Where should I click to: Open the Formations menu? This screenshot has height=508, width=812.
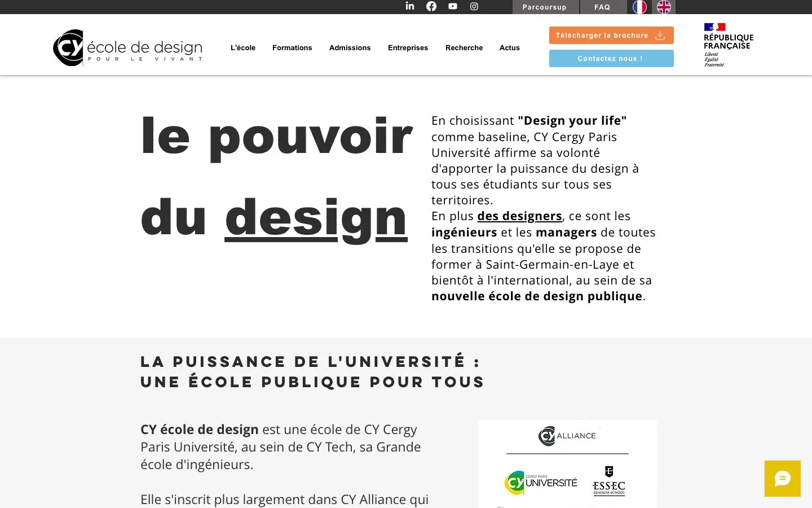click(x=292, y=48)
